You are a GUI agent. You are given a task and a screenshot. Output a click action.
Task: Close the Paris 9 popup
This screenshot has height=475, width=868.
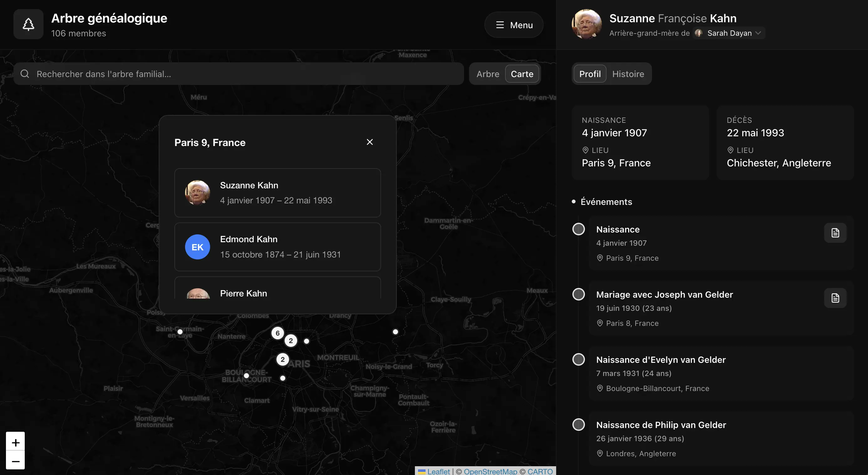pyautogui.click(x=369, y=142)
